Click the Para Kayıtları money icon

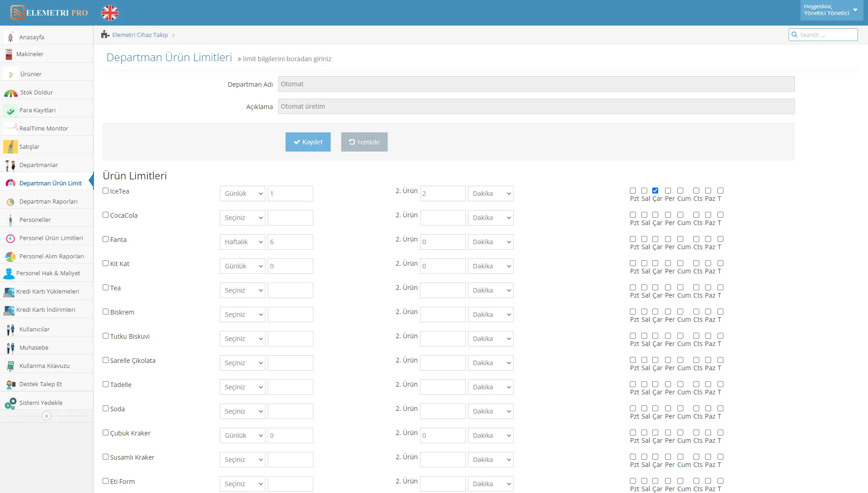tap(10, 110)
